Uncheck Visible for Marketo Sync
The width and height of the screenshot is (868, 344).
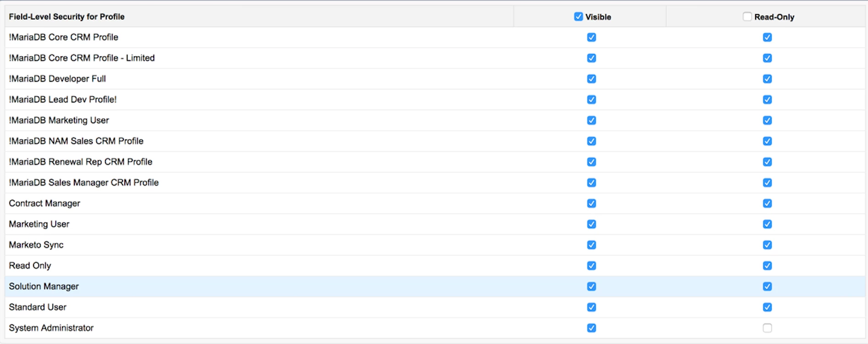[592, 245]
